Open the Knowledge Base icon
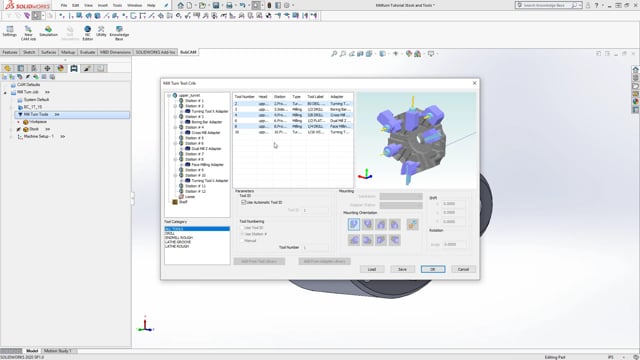 click(x=119, y=33)
